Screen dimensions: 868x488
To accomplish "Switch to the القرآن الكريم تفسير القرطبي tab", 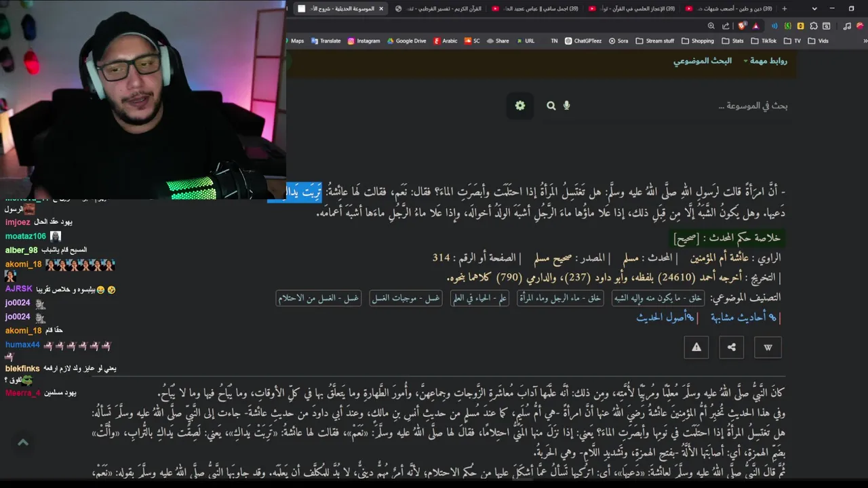I will tap(439, 8).
